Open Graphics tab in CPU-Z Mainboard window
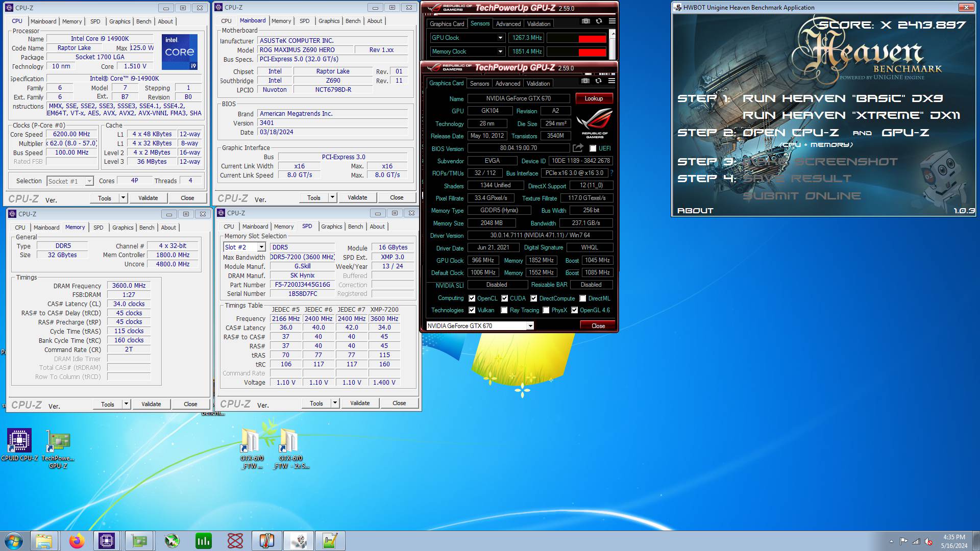 [329, 21]
